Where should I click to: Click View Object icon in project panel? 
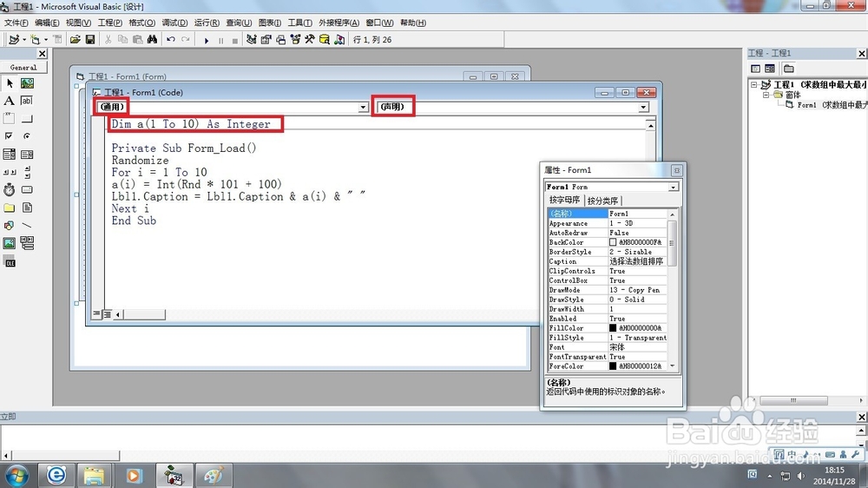click(x=770, y=69)
